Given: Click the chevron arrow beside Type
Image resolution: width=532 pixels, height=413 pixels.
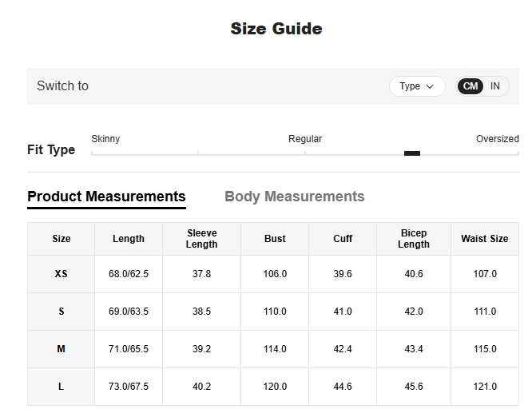Looking at the screenshot, I should [431, 86].
